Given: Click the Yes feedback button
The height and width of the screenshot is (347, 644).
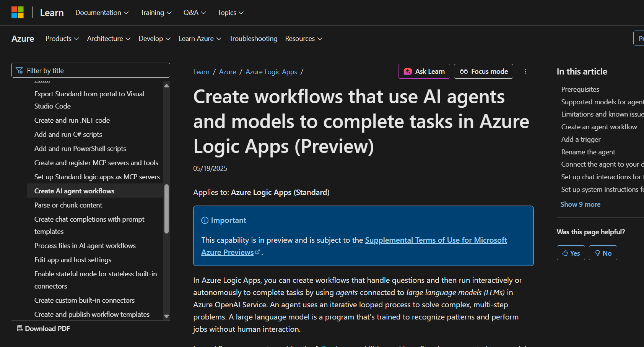Looking at the screenshot, I should tap(571, 253).
